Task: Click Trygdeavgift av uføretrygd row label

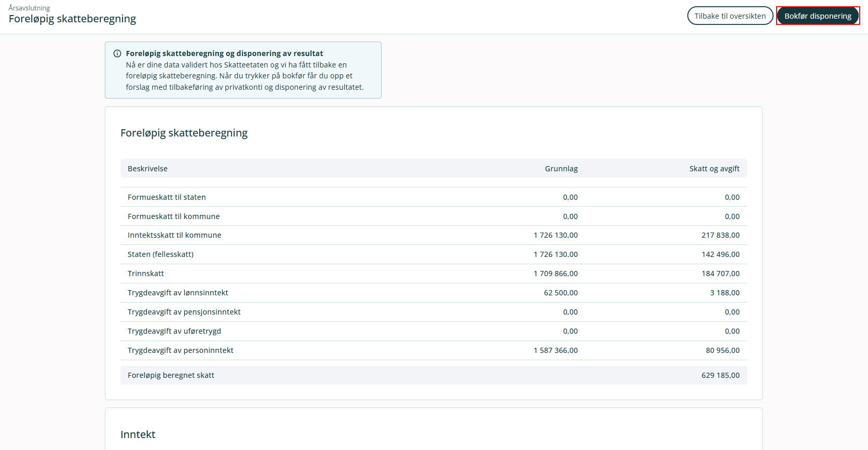Action: click(174, 331)
